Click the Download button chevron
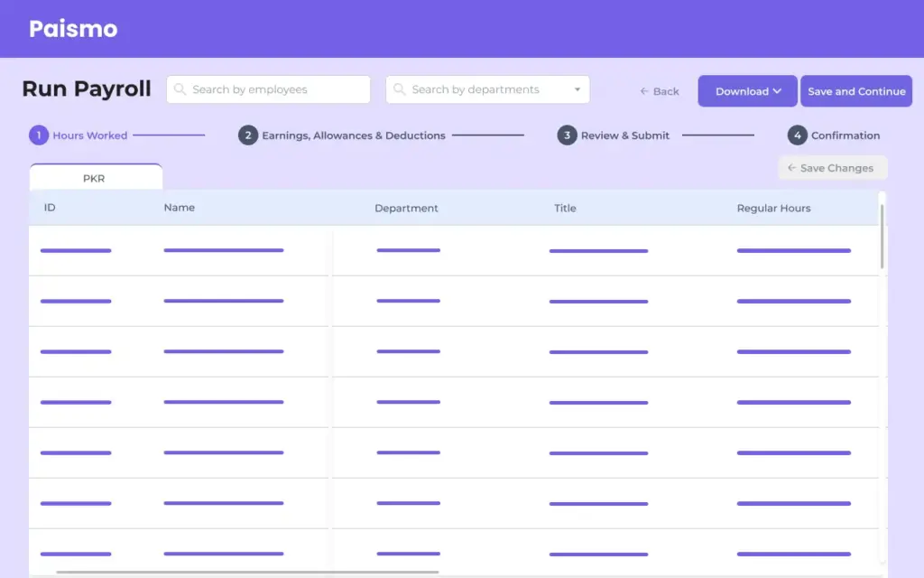The width and height of the screenshot is (924, 578). 776,90
